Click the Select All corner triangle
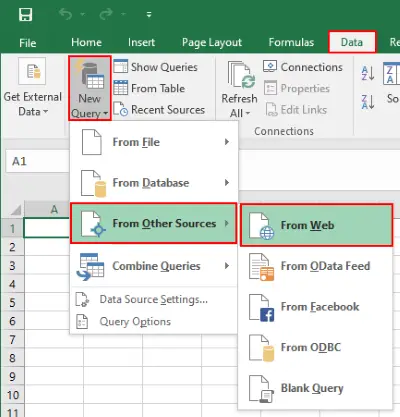Screen dimensions: 400x417 [15, 210]
